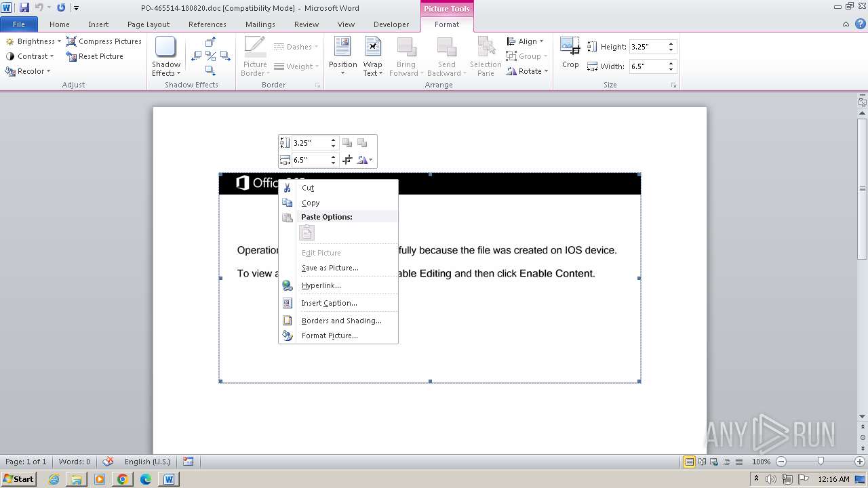Open the Recolor dropdown
The width and height of the screenshot is (868, 488).
point(28,71)
